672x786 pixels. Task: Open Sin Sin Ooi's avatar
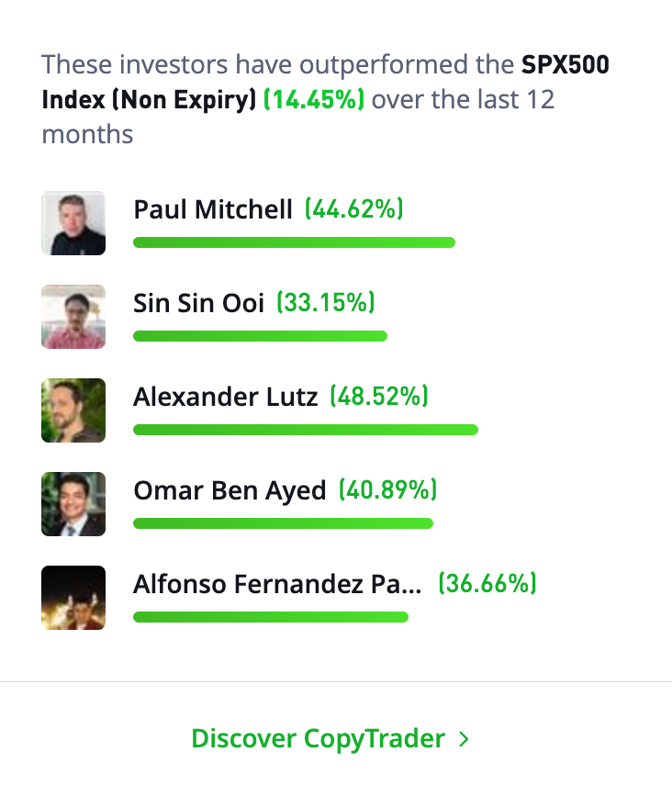(73, 317)
